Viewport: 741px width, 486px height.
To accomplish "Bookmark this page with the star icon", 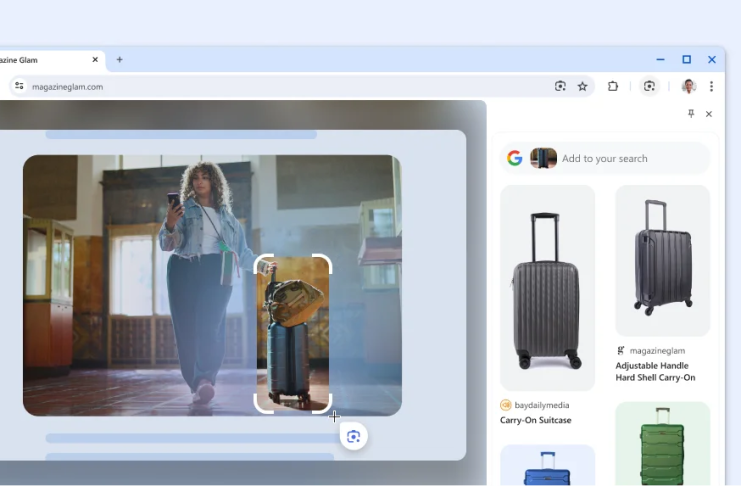I will click(x=583, y=86).
